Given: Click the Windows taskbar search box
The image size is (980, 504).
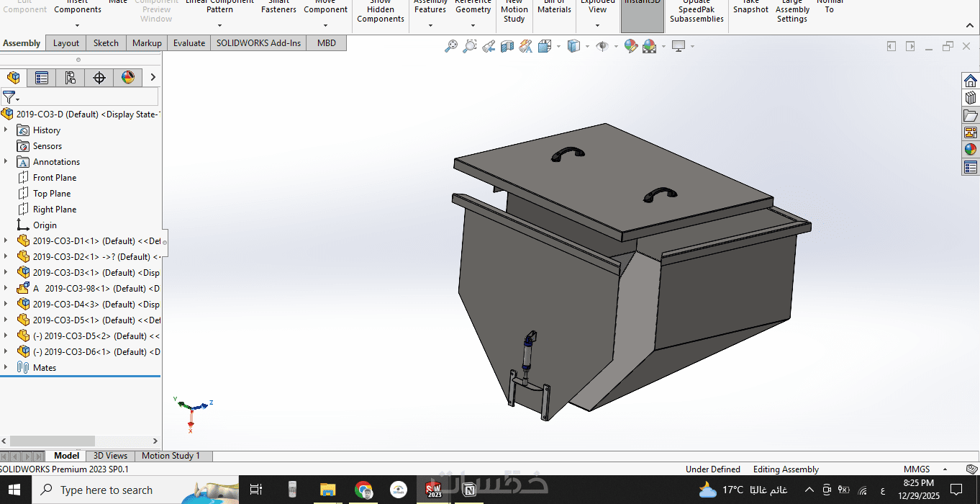Looking at the screenshot, I should point(106,490).
